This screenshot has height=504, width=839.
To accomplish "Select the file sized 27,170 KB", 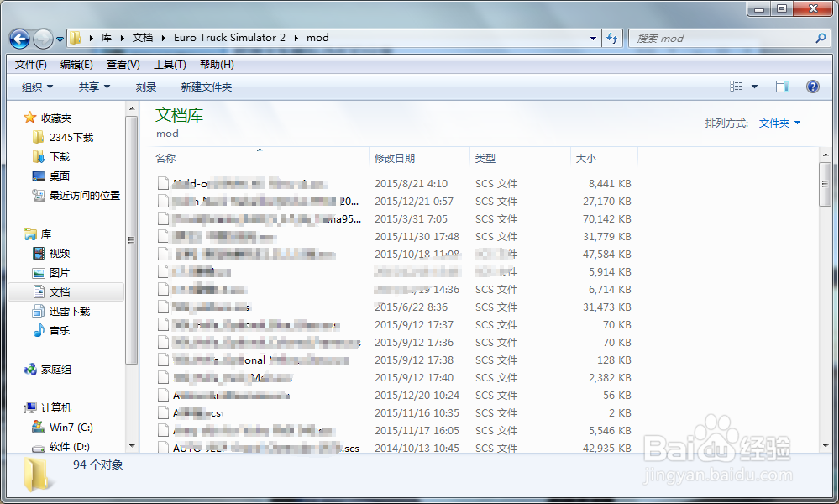I will [394, 201].
